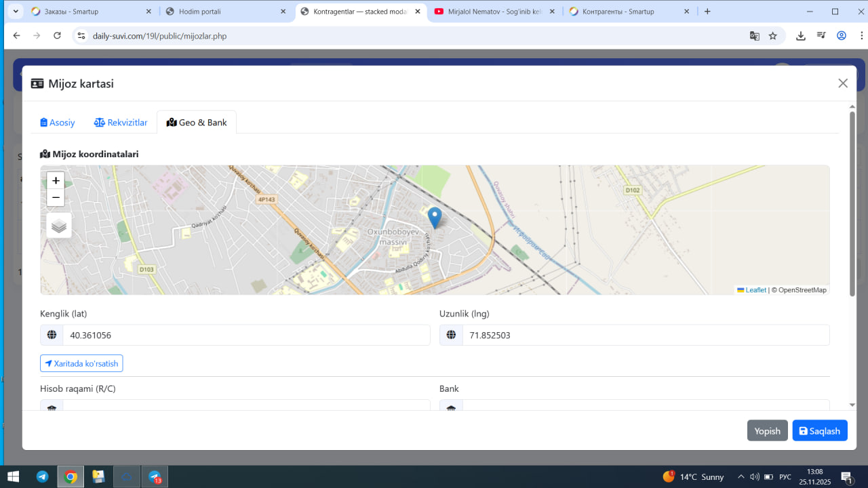Zoom in the map with plus button
Screen dimensions: 868x488
(x=56, y=180)
